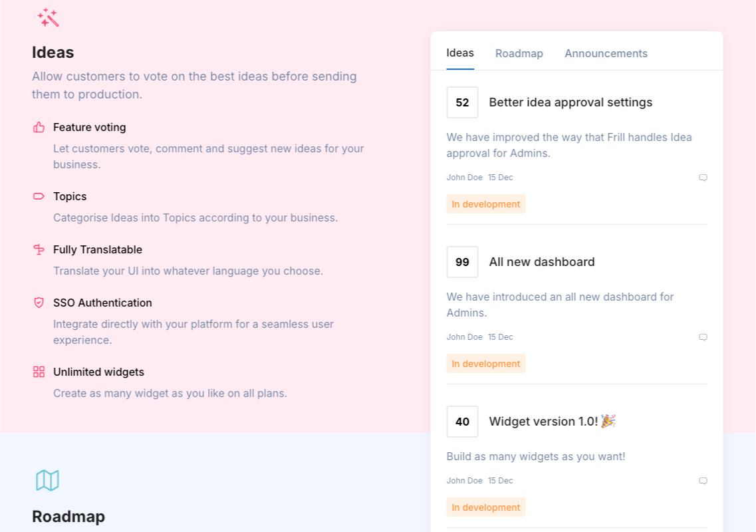756x532 pixels.
Task: Open comments on Widget version 1.0
Action: (703, 480)
